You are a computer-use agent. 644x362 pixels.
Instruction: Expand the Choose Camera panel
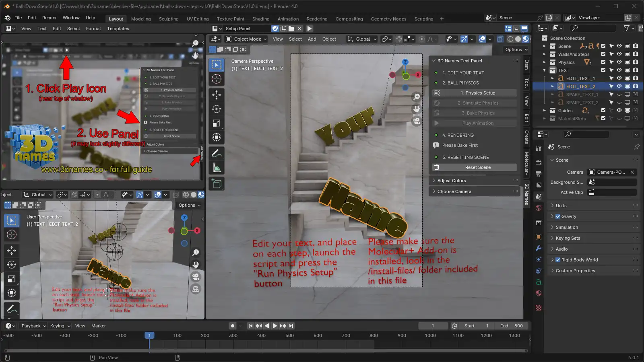tap(475, 191)
